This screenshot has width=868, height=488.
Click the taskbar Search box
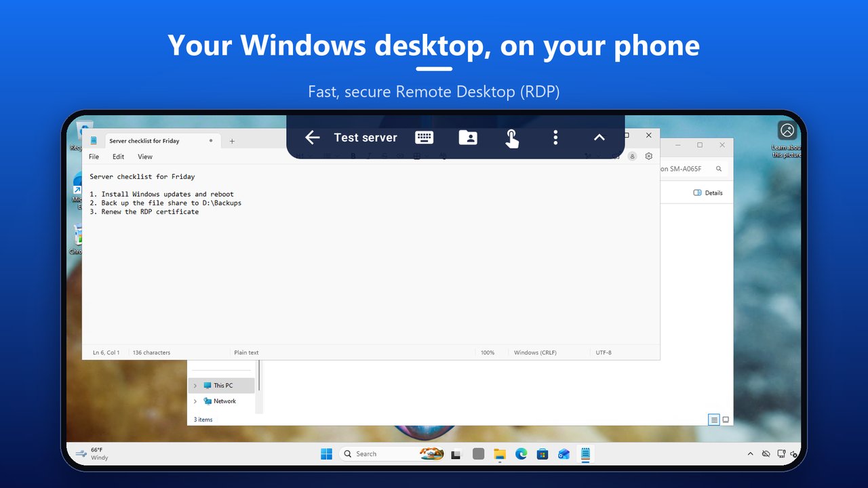392,453
